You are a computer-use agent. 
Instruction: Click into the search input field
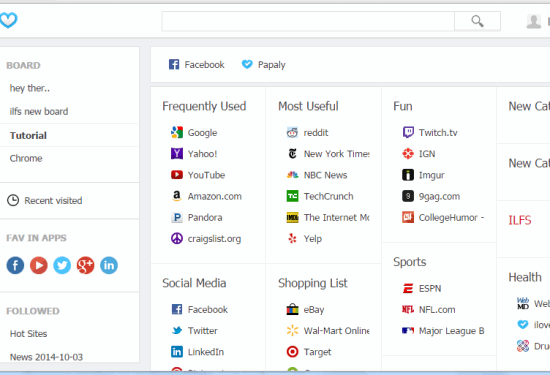pyautogui.click(x=308, y=21)
